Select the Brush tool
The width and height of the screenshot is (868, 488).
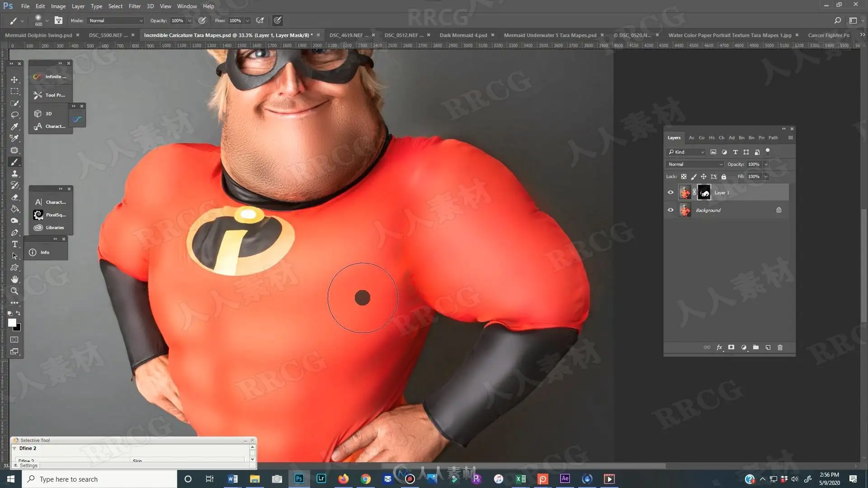click(14, 162)
